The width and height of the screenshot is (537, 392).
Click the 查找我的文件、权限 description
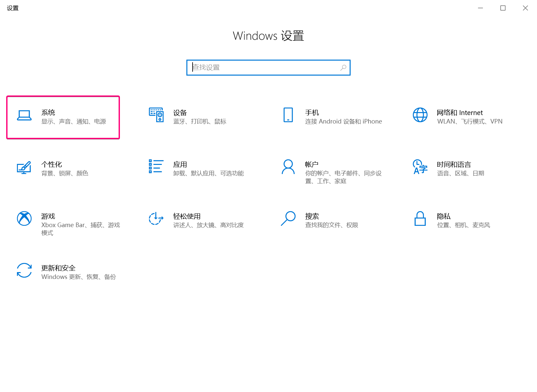point(332,225)
